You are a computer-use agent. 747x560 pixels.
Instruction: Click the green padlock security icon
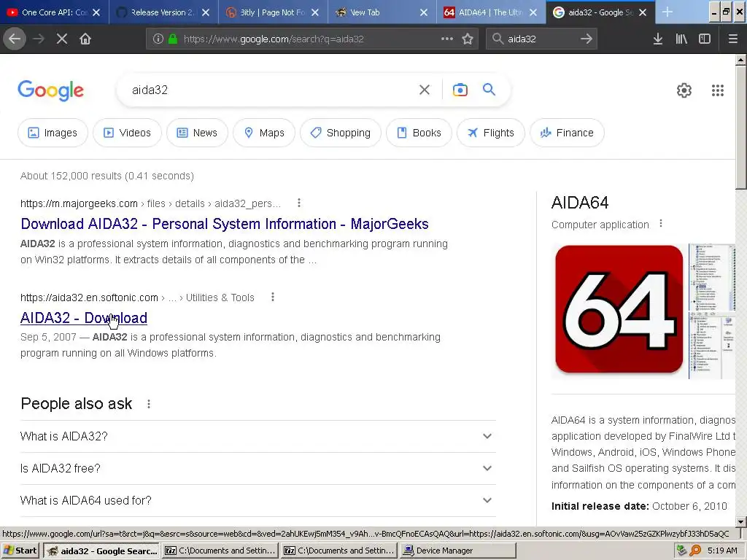(x=173, y=39)
